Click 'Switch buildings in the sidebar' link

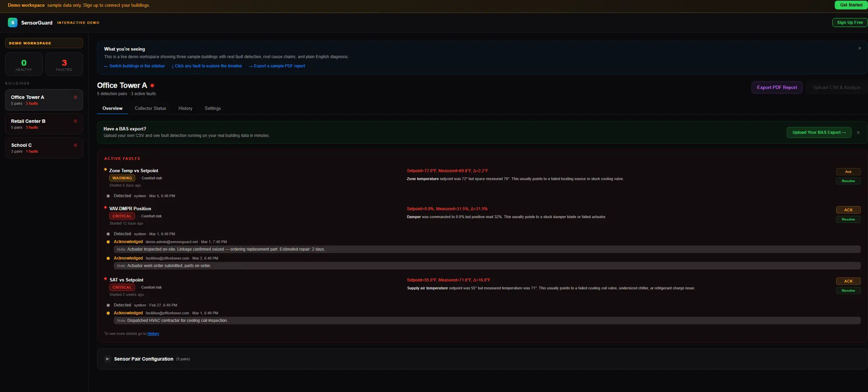(x=134, y=66)
